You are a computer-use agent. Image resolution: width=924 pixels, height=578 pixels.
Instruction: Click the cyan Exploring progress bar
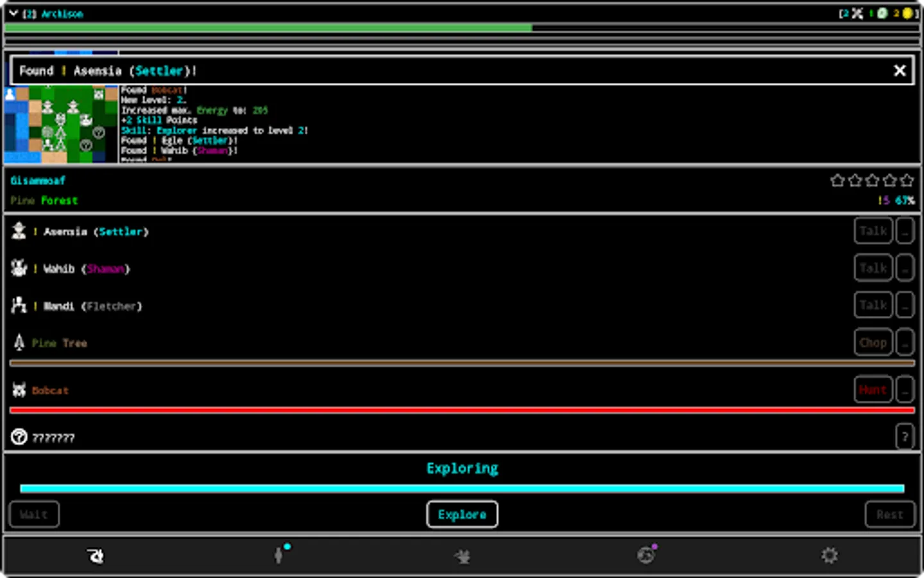coord(462,488)
